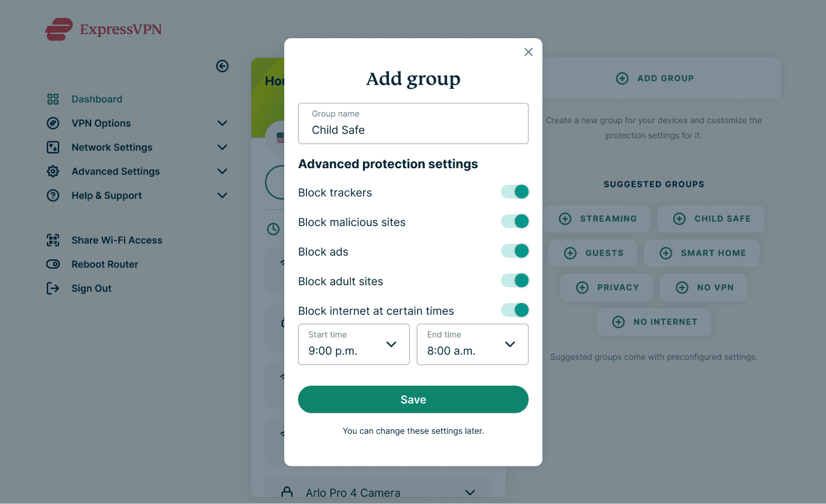Toggle Block adult sites off
This screenshot has width=826, height=504.
pos(515,280)
